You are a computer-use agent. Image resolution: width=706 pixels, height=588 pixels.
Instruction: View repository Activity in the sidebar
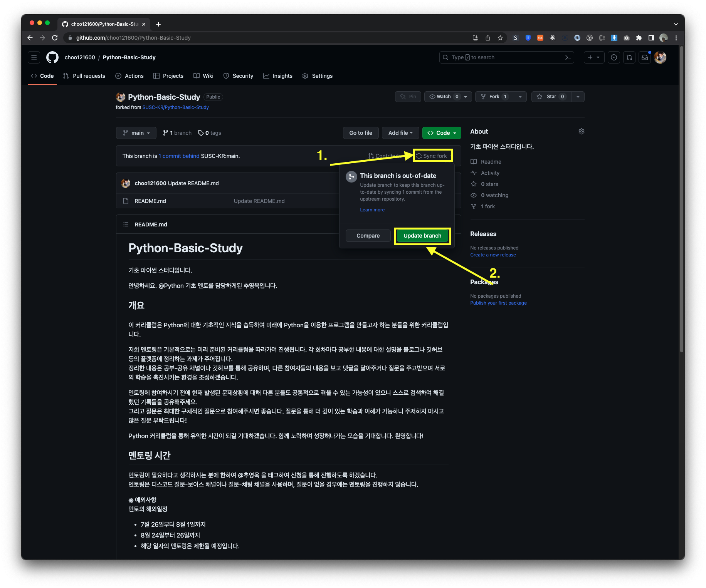coord(489,173)
